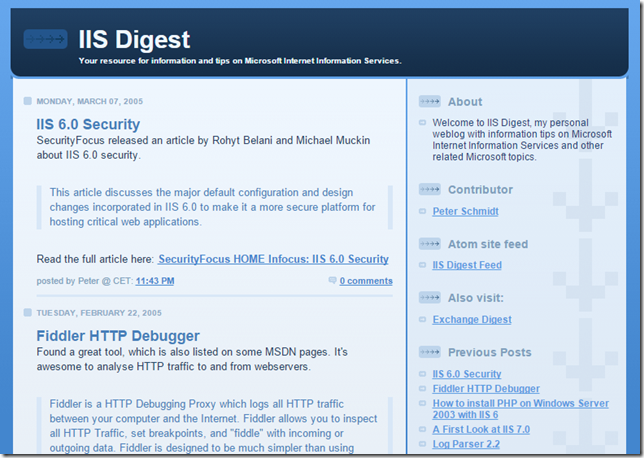Click the date text Tuesday, February 22, 2005
Screen dimensions: 644x458
click(x=99, y=313)
